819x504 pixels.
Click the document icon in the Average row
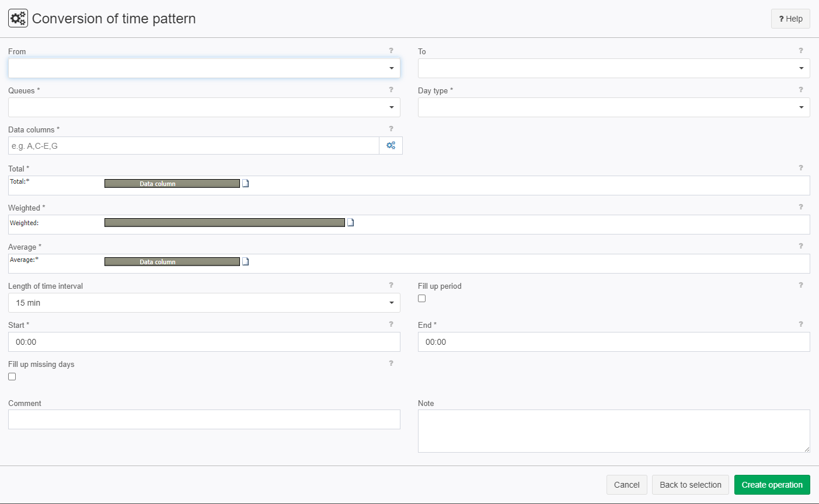(246, 261)
